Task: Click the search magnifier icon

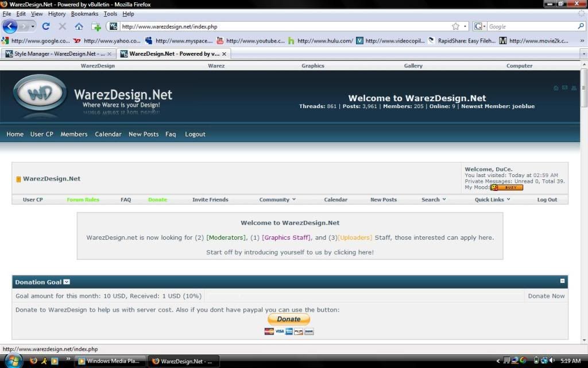Action: (x=581, y=26)
